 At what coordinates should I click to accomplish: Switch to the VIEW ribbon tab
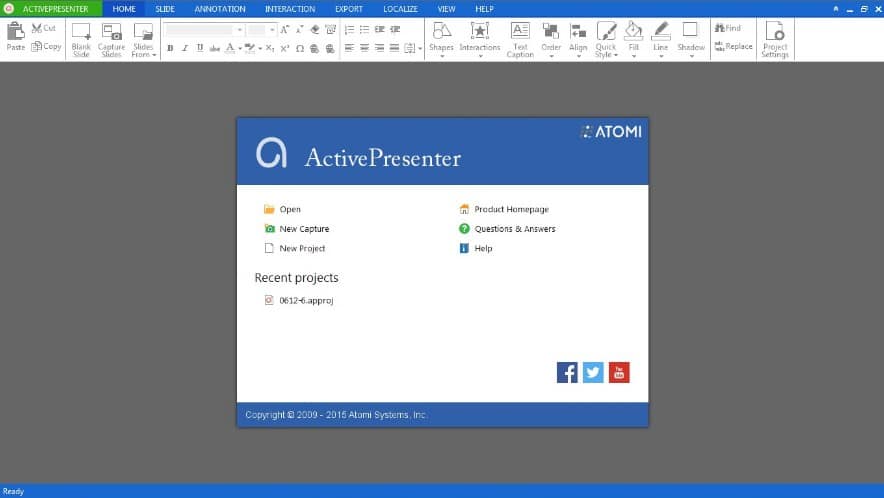pyautogui.click(x=446, y=9)
